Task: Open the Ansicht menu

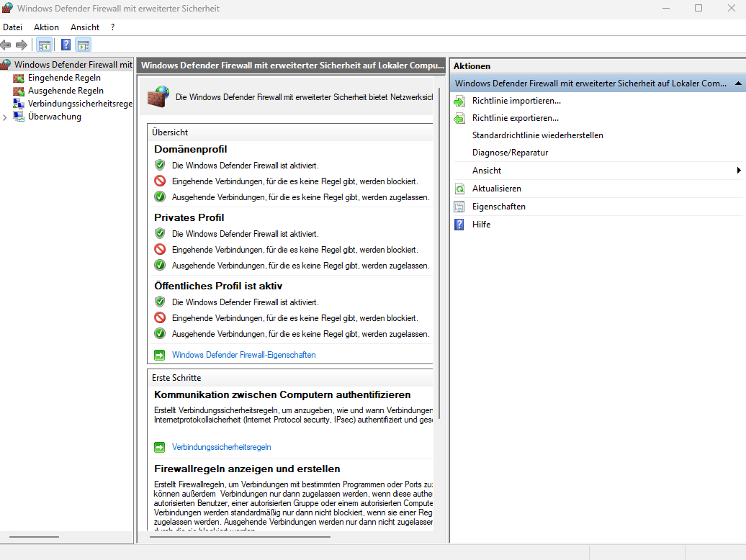Action: pyautogui.click(x=85, y=27)
